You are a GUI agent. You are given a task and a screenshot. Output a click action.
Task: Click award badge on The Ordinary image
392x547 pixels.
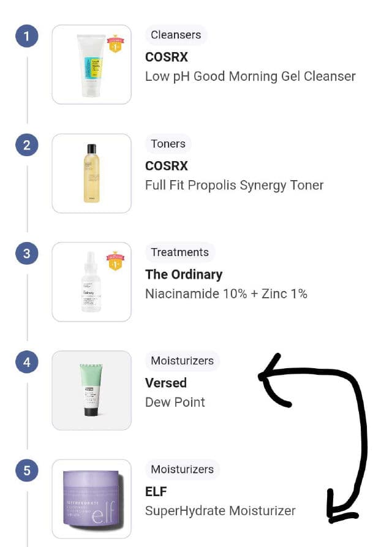point(115,262)
